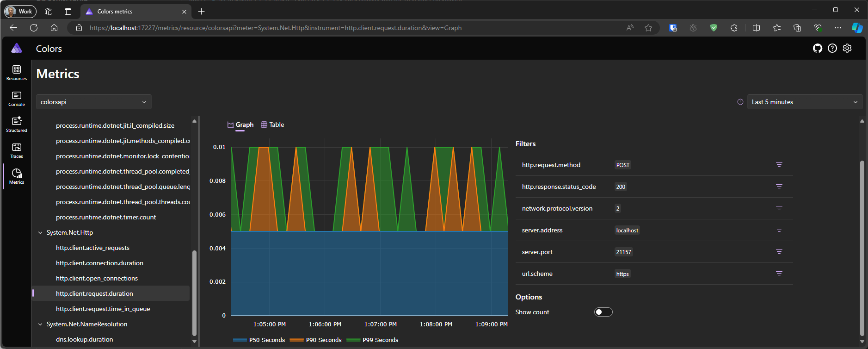Open filter menu for server.port
This screenshot has height=349, width=868.
tap(779, 252)
